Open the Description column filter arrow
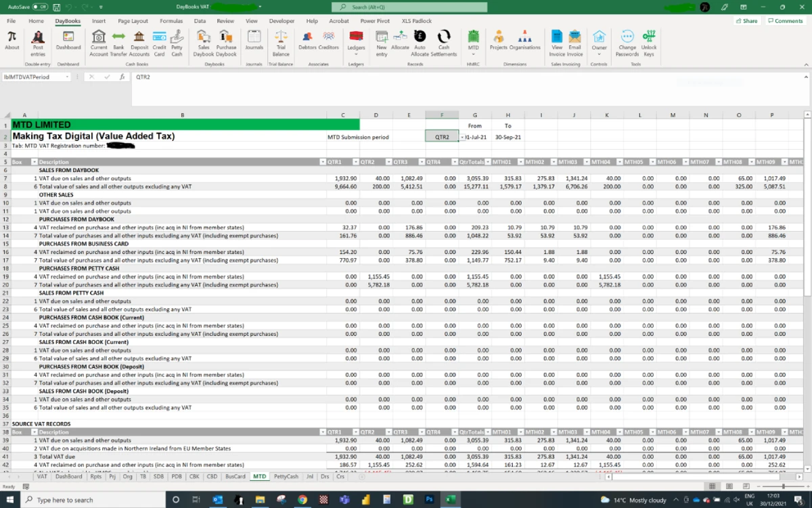The image size is (812, 508). (x=322, y=162)
